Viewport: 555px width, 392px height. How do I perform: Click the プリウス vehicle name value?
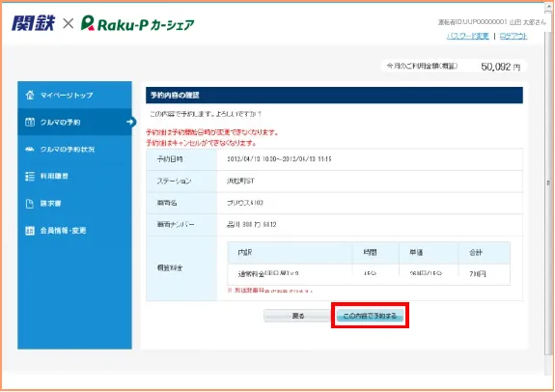pyautogui.click(x=245, y=203)
